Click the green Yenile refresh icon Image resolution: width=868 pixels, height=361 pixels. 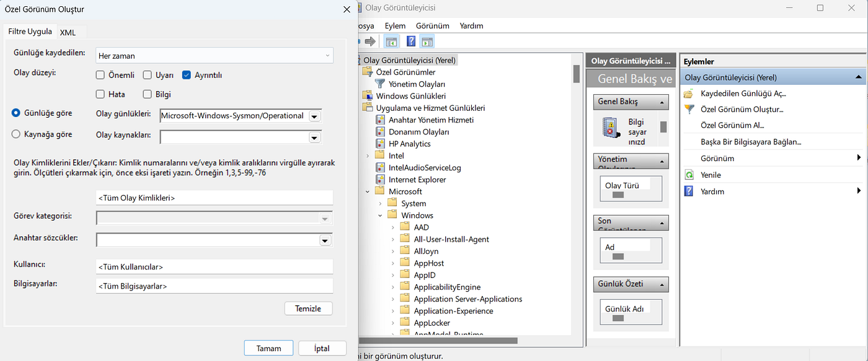tap(689, 175)
